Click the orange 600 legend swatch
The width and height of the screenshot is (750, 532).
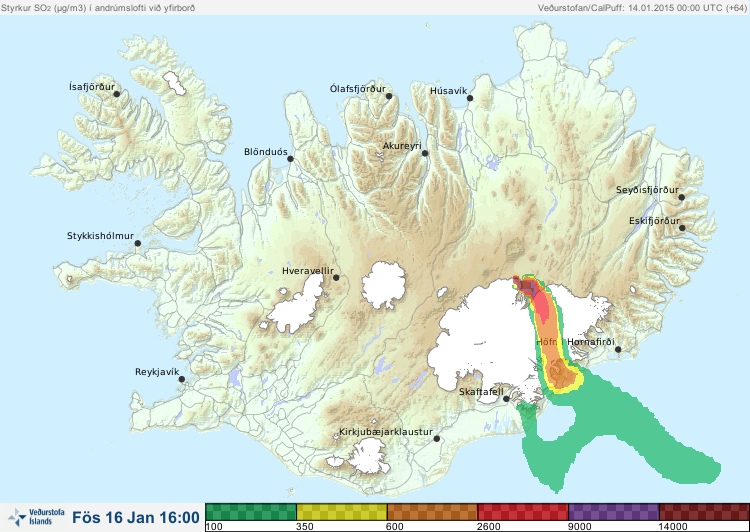click(x=432, y=512)
